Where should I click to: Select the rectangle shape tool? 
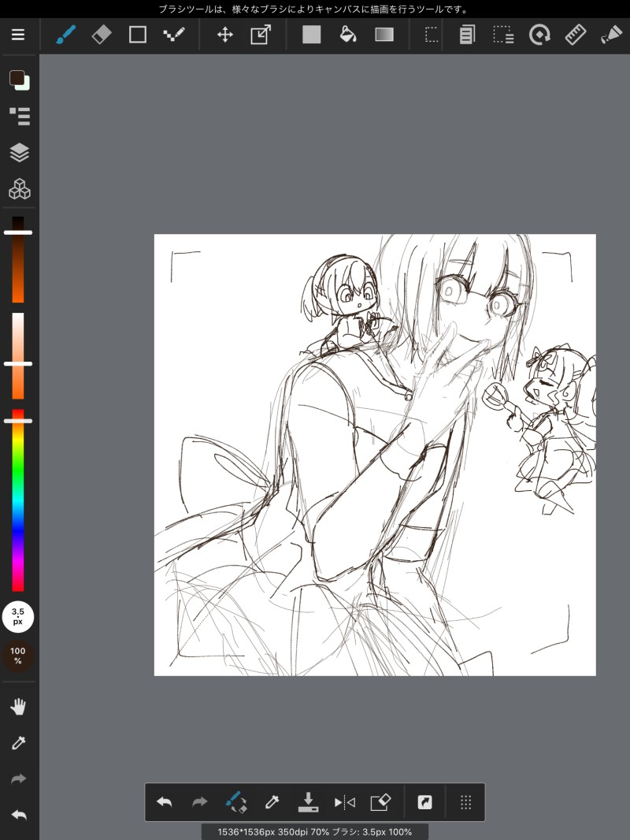(x=138, y=35)
